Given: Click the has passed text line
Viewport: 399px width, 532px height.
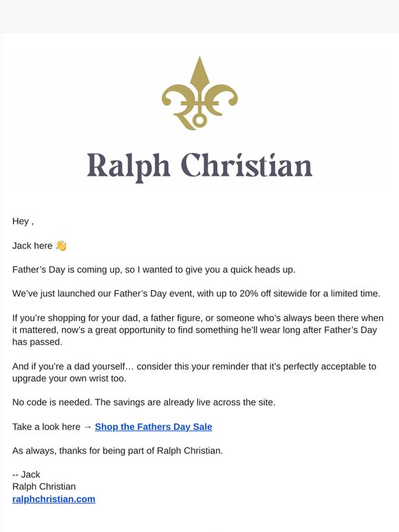Looking at the screenshot, I should pos(37,342).
